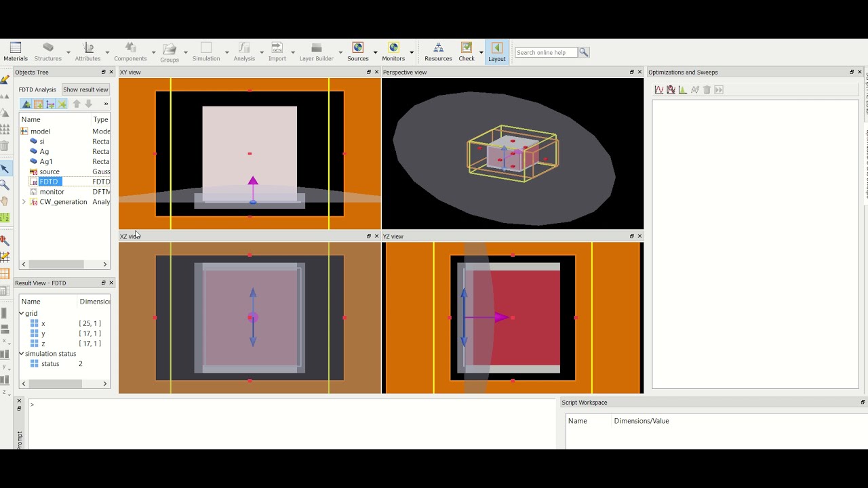Click the Simulation toolbar icon
This screenshot has height=488, width=868.
point(206,47)
